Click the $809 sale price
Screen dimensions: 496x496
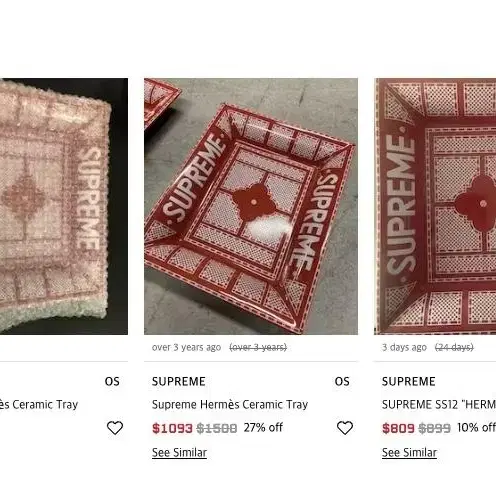click(398, 428)
